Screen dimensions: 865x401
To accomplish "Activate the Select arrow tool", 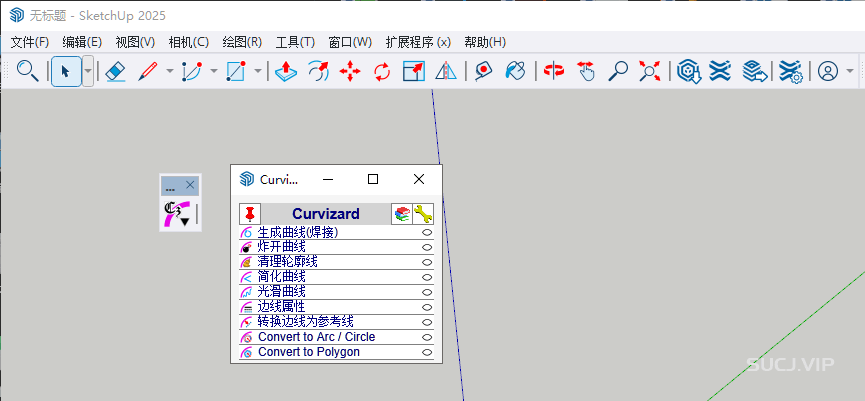I will tap(66, 71).
